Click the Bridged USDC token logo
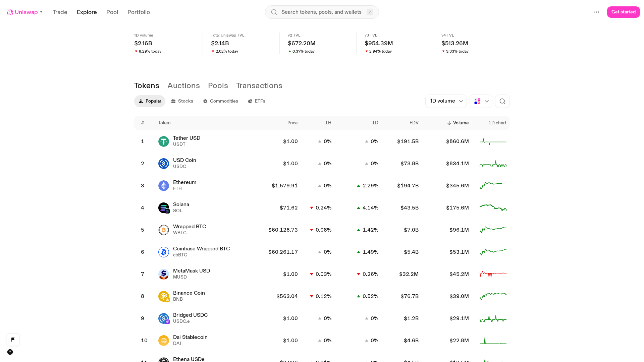 pos(164,318)
